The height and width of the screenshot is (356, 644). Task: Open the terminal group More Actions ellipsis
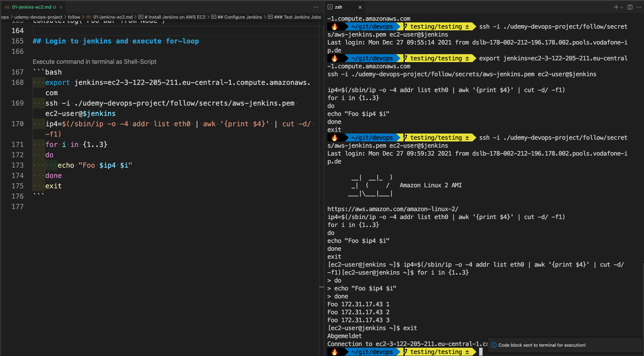[x=639, y=7]
